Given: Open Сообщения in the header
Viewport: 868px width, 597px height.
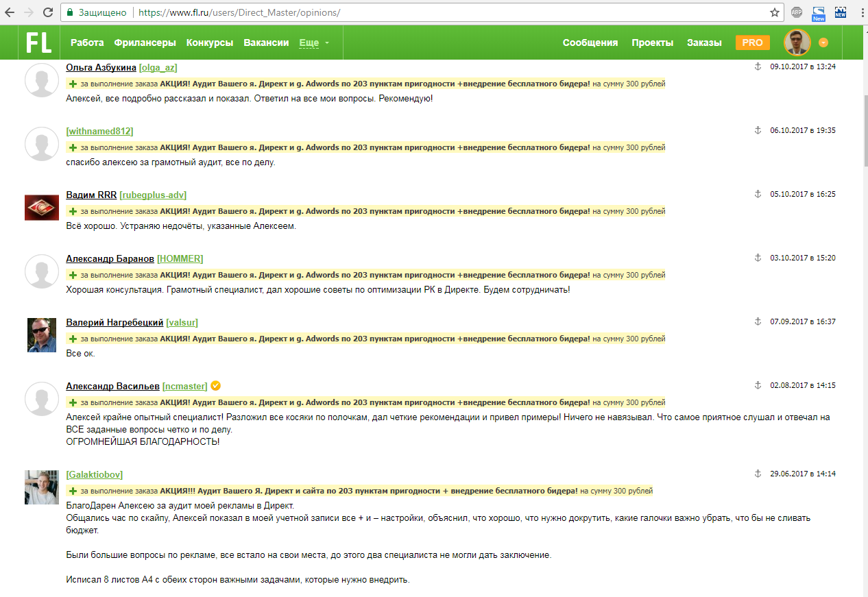Looking at the screenshot, I should click(x=590, y=42).
